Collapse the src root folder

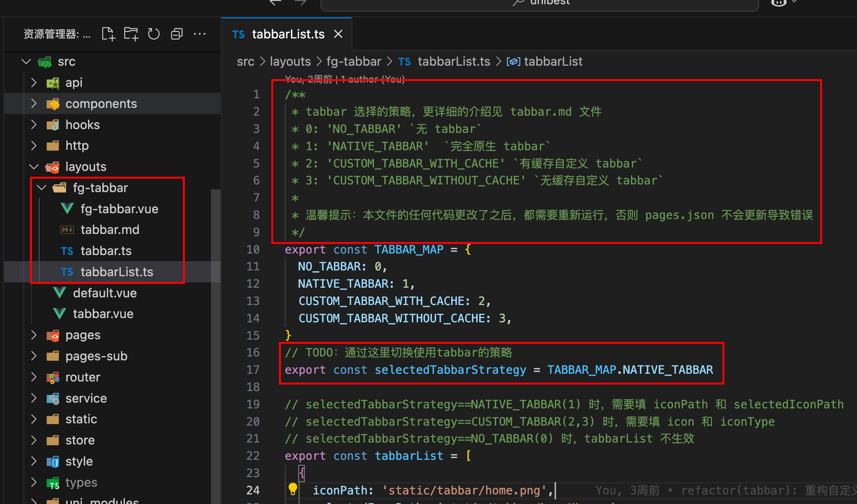26,61
